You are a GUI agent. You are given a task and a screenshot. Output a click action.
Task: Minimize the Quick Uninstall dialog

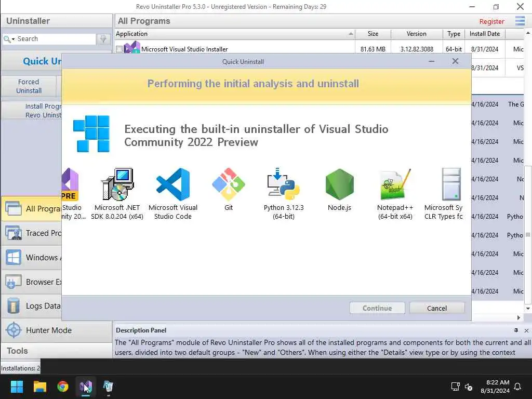[x=432, y=61]
